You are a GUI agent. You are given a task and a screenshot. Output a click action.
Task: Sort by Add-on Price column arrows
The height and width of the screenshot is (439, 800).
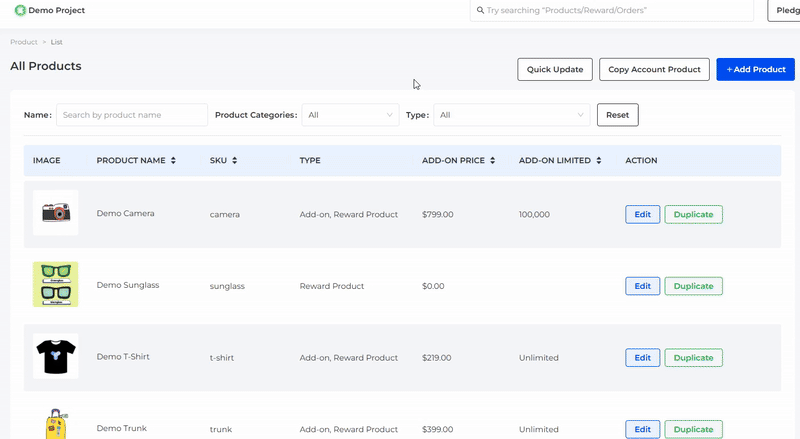(x=493, y=160)
